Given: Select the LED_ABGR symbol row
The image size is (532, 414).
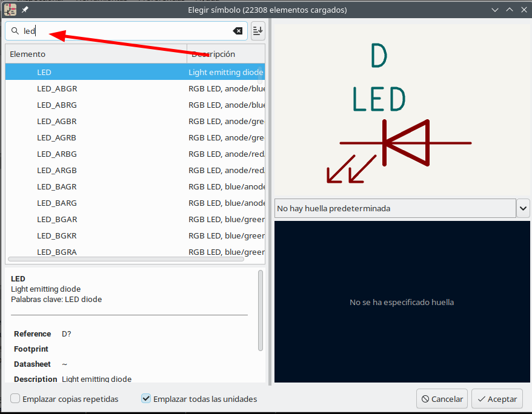Looking at the screenshot, I should [57, 88].
